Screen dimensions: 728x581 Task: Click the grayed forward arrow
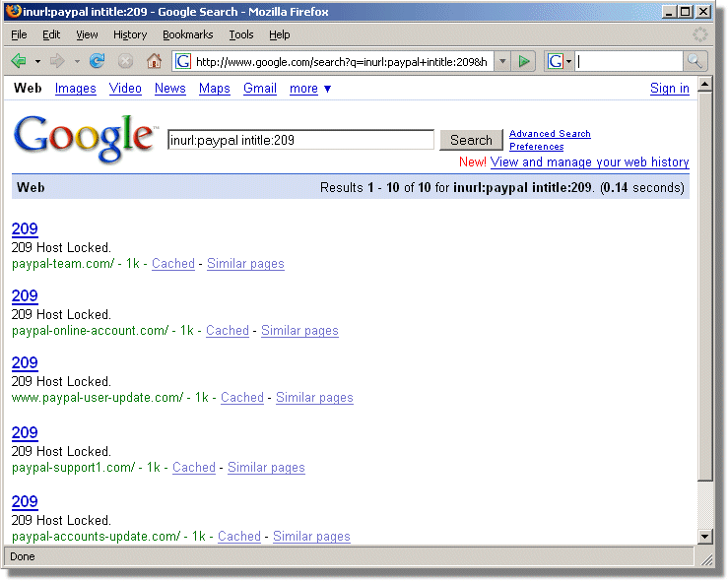coord(57,61)
